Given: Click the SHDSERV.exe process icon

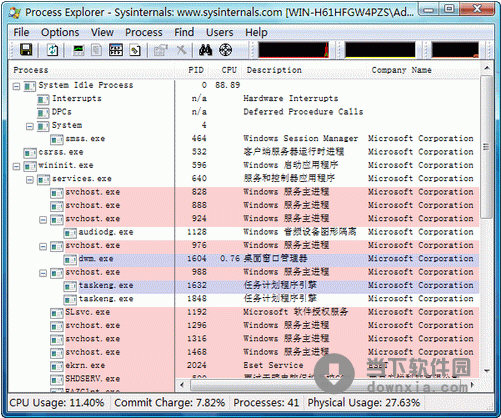Looking at the screenshot, I should [x=57, y=379].
